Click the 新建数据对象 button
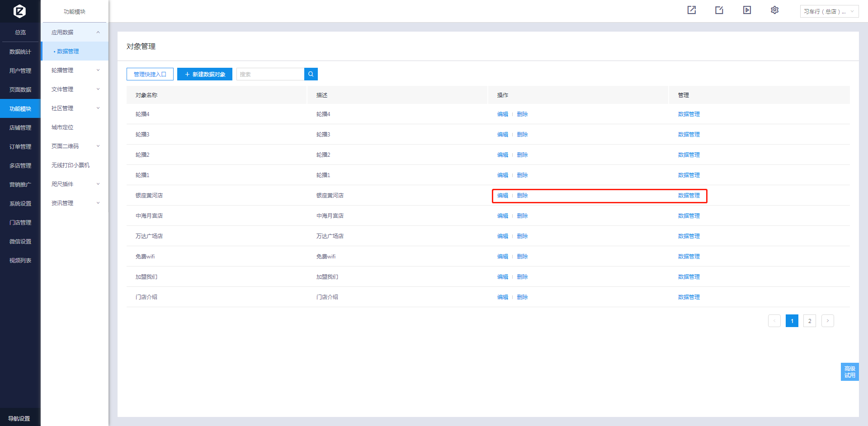 pos(205,74)
